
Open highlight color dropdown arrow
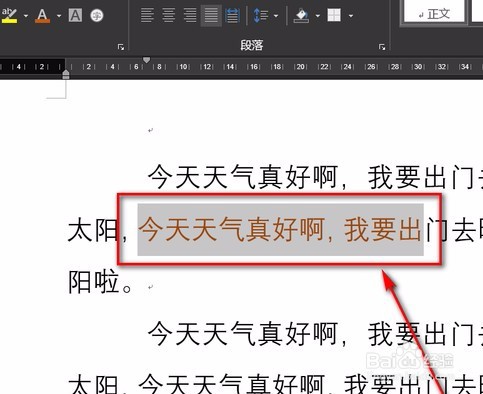26,16
